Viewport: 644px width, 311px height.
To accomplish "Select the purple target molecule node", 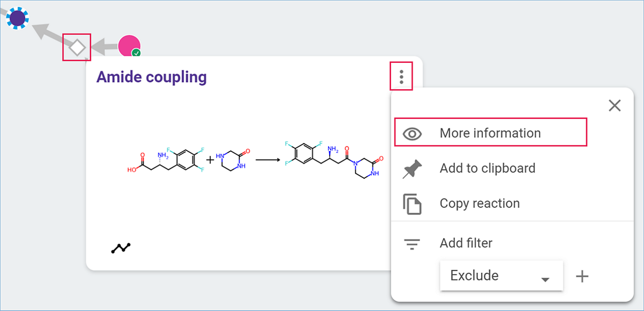I will 18,19.
